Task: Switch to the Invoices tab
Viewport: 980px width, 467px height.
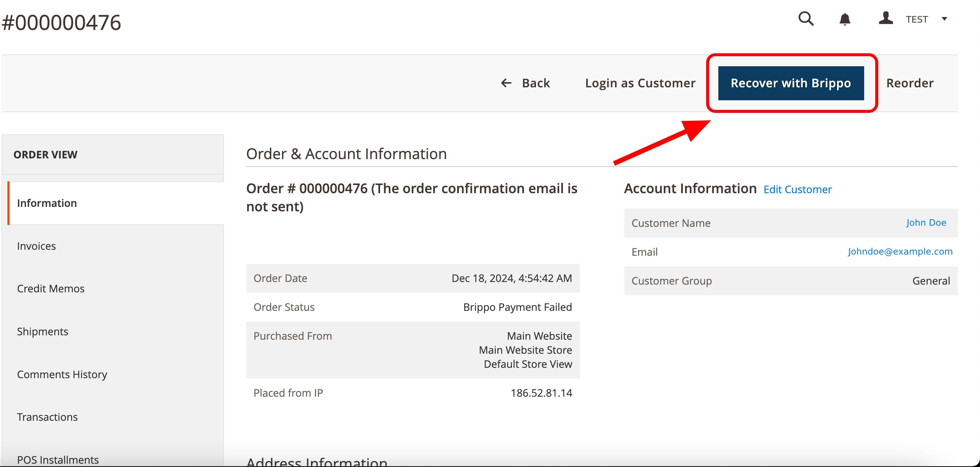Action: (37, 246)
